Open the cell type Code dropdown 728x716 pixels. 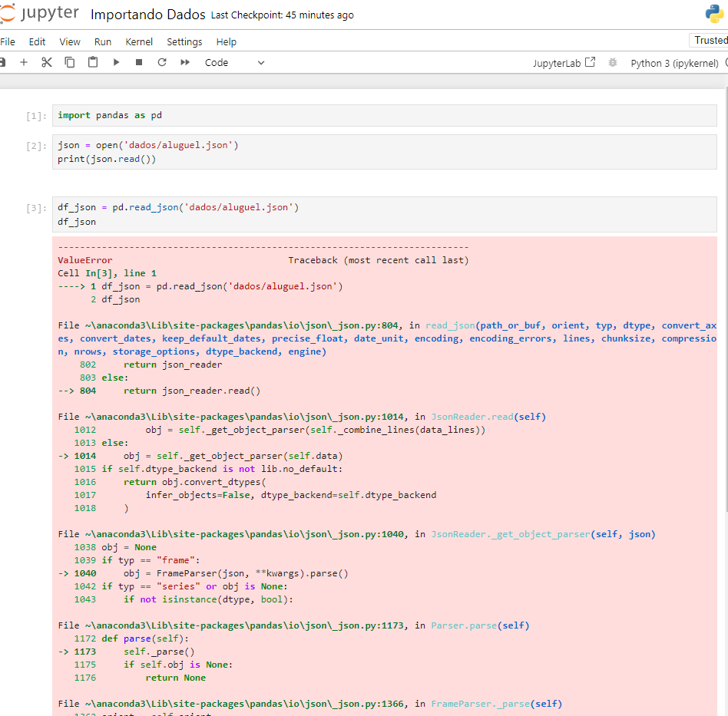pyautogui.click(x=234, y=63)
